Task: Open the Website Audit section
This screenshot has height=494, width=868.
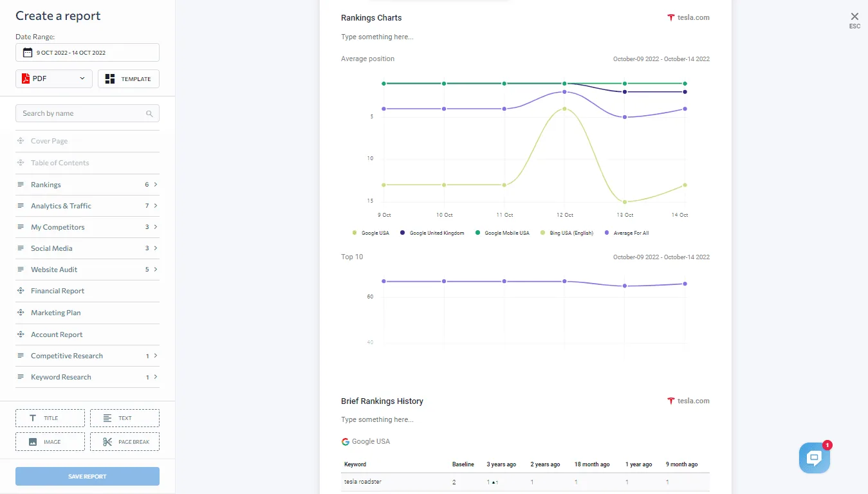Action: tap(87, 270)
